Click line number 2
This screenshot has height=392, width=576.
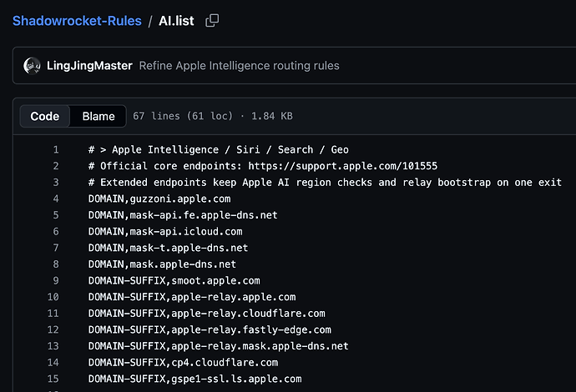(56, 166)
